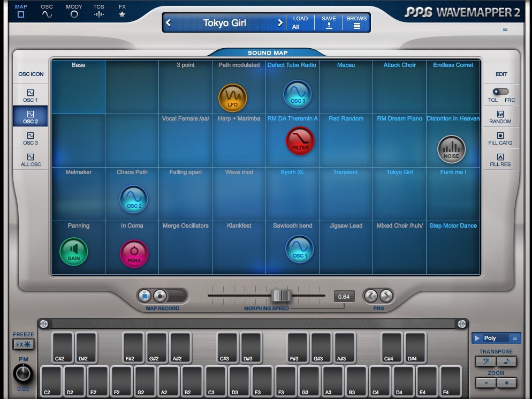The image size is (532, 399).
Task: Select the Funk me ! map cell
Action: (453, 194)
